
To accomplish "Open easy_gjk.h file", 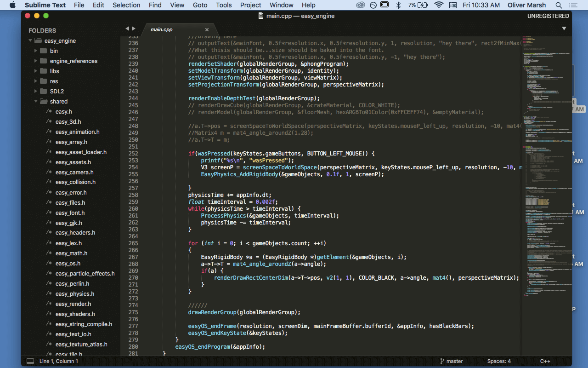I will (68, 223).
